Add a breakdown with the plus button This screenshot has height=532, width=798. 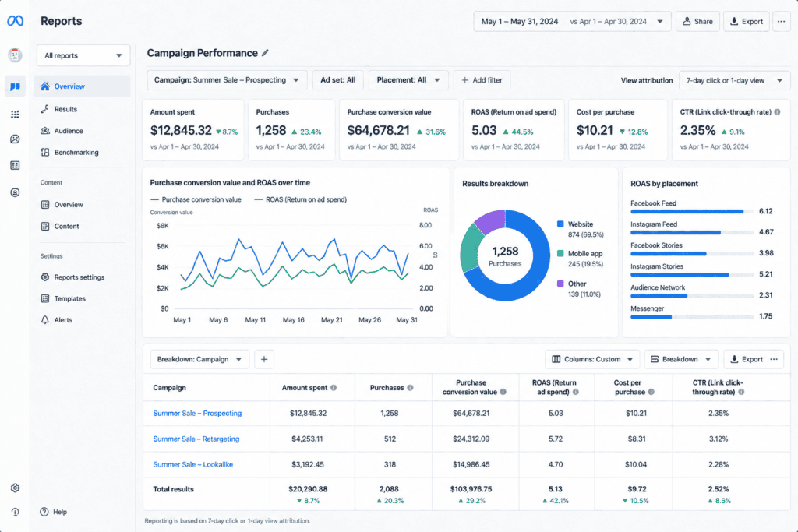[264, 359]
